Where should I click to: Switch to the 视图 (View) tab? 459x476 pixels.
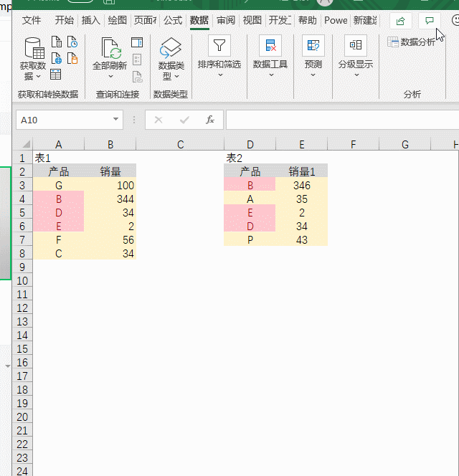click(x=252, y=20)
